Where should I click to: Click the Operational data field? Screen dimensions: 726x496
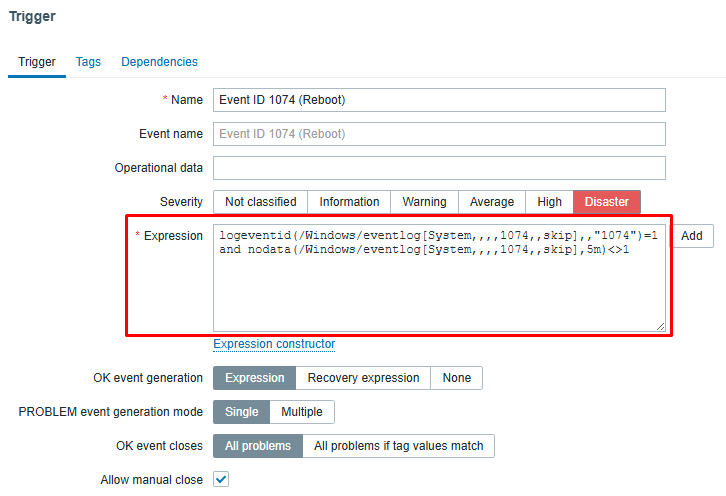tap(439, 168)
